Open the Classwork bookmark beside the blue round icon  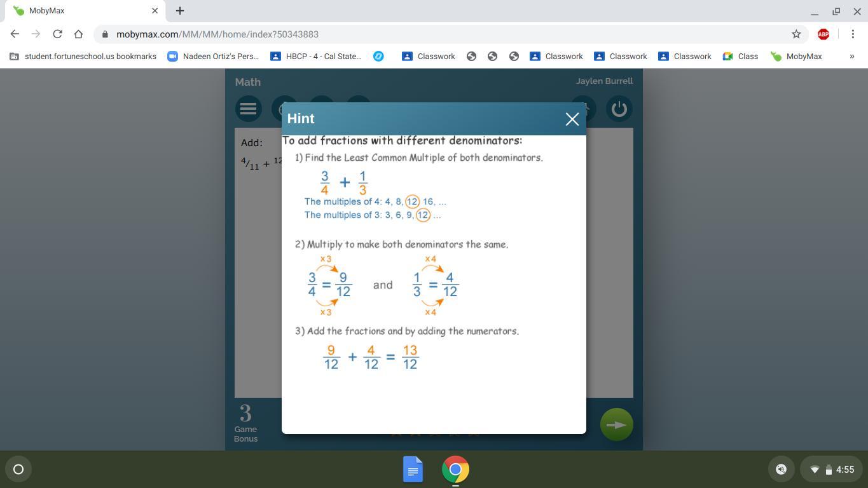point(429,57)
